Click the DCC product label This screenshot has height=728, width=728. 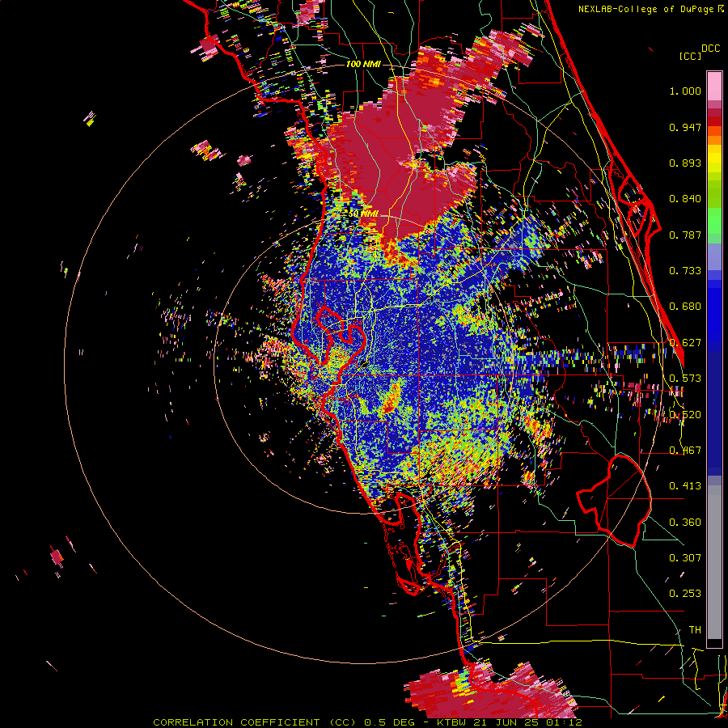click(x=711, y=49)
